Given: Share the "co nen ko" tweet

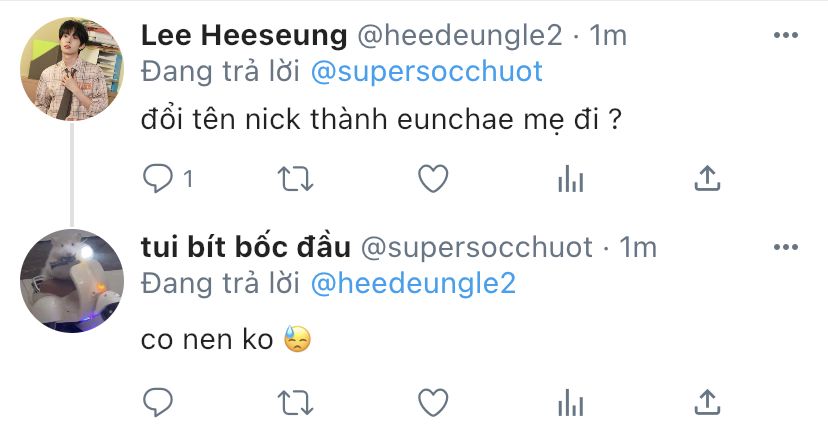Looking at the screenshot, I should click(707, 402).
